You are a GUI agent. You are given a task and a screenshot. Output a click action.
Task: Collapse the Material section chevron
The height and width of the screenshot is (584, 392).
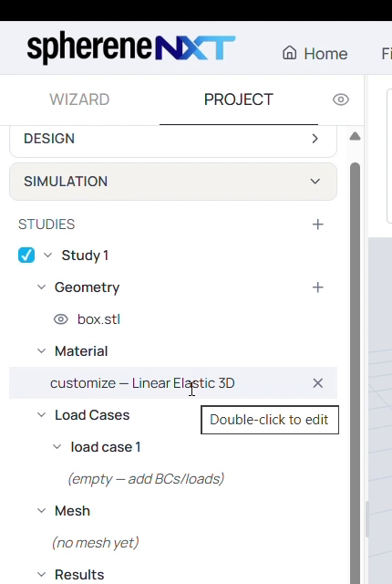coord(41,350)
